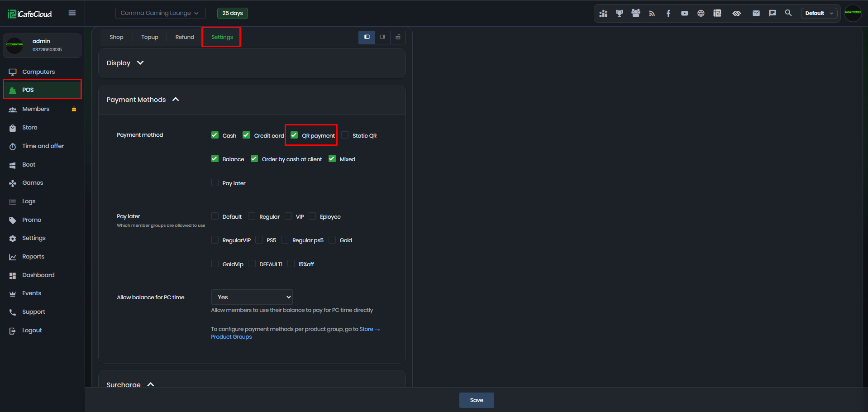Uncheck the QR payment checkbox
The image size is (868, 412).
(x=294, y=135)
